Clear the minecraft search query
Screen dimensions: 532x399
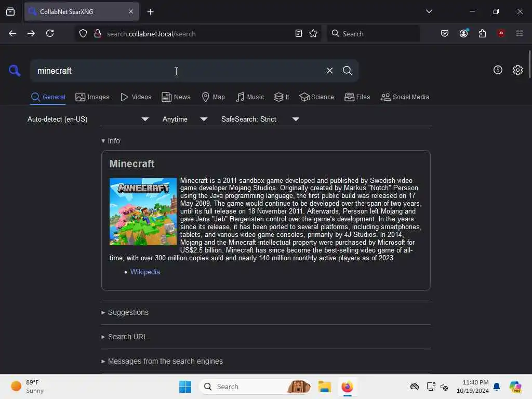(x=329, y=71)
